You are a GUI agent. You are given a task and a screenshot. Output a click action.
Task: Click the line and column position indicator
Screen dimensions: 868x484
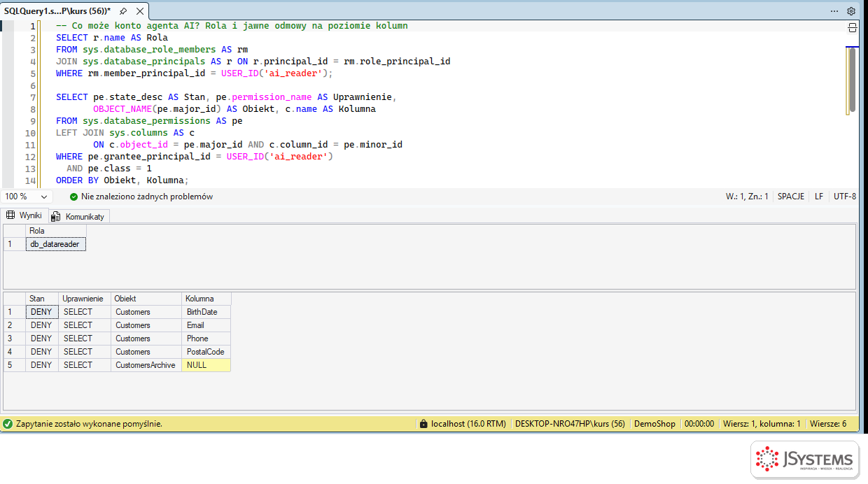coord(747,197)
